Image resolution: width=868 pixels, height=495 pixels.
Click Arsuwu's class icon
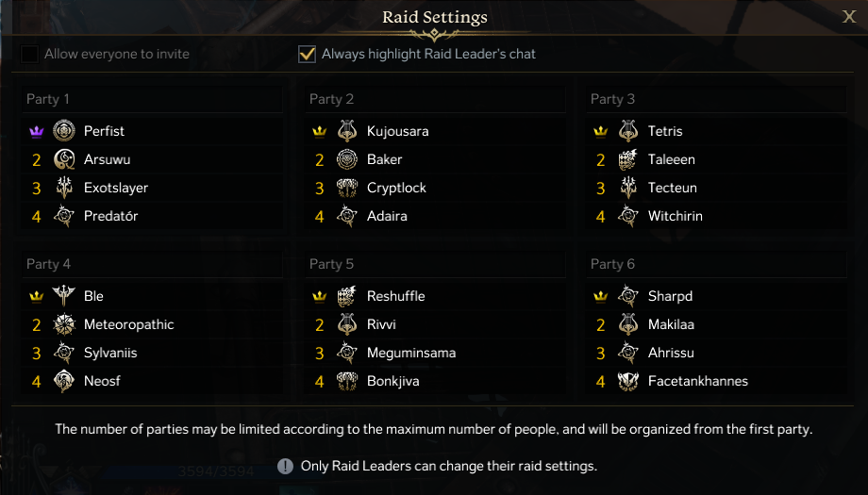(x=64, y=159)
